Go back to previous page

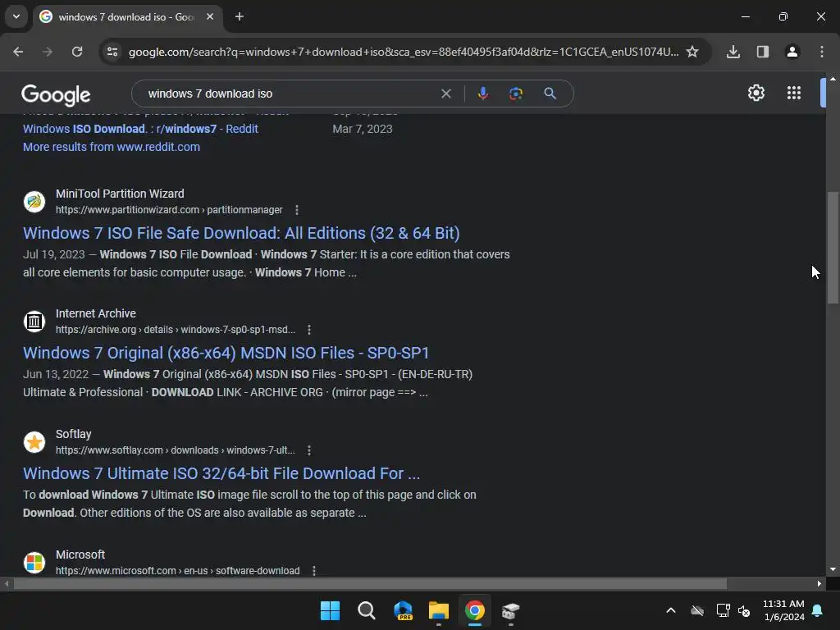point(18,52)
